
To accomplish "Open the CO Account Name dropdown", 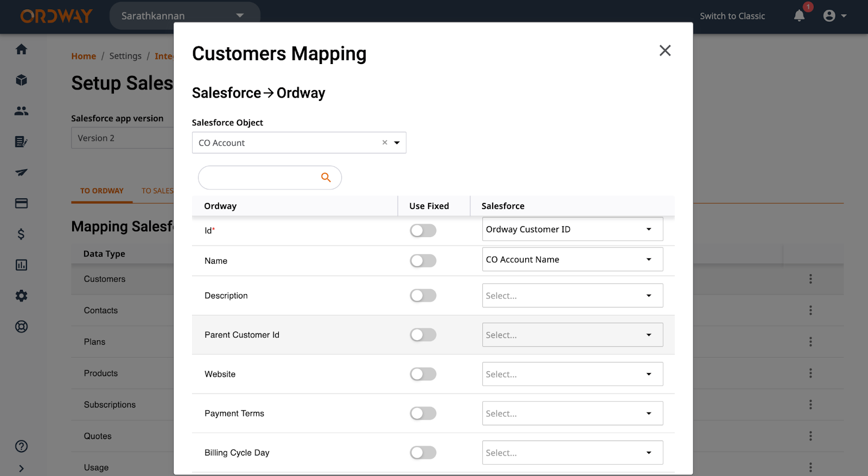I will (x=572, y=259).
